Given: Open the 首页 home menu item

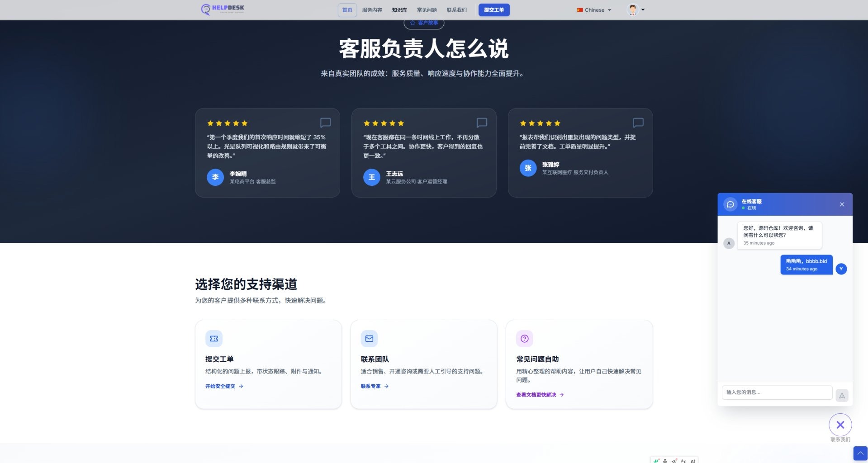Looking at the screenshot, I should (x=347, y=10).
